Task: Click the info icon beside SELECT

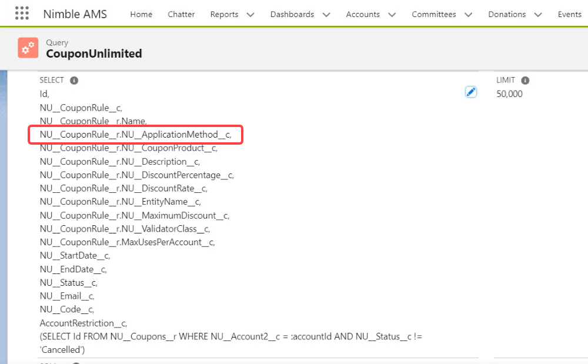Action: click(x=74, y=81)
